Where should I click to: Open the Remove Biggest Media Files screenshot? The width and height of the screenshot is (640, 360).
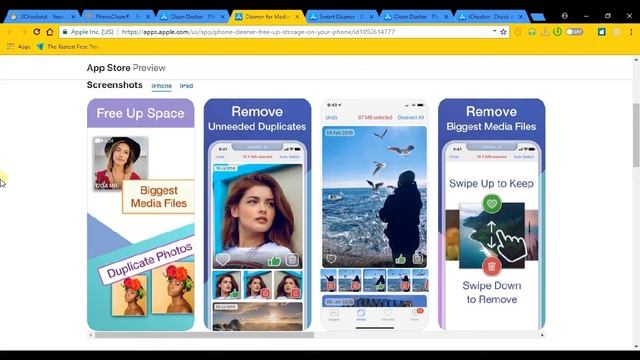pyautogui.click(x=491, y=214)
